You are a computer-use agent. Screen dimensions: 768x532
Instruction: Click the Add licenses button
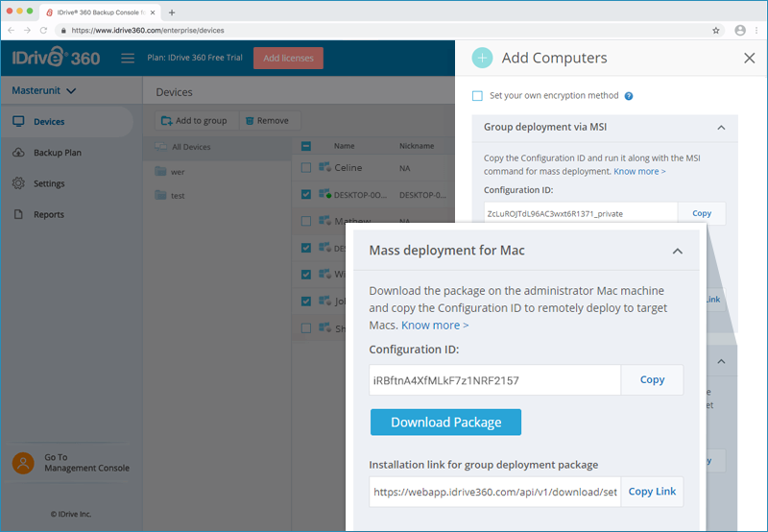click(288, 58)
